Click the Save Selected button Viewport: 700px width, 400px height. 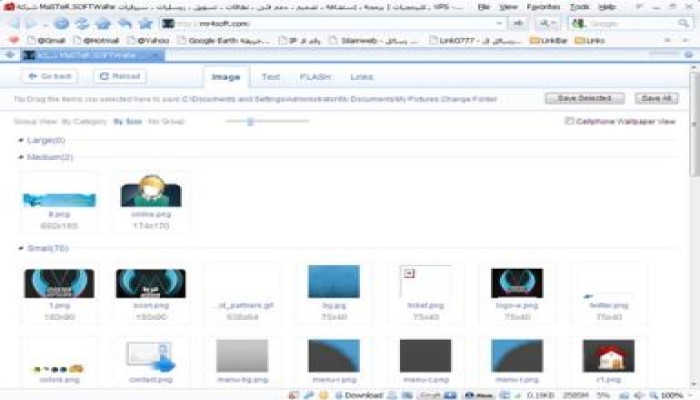click(584, 98)
